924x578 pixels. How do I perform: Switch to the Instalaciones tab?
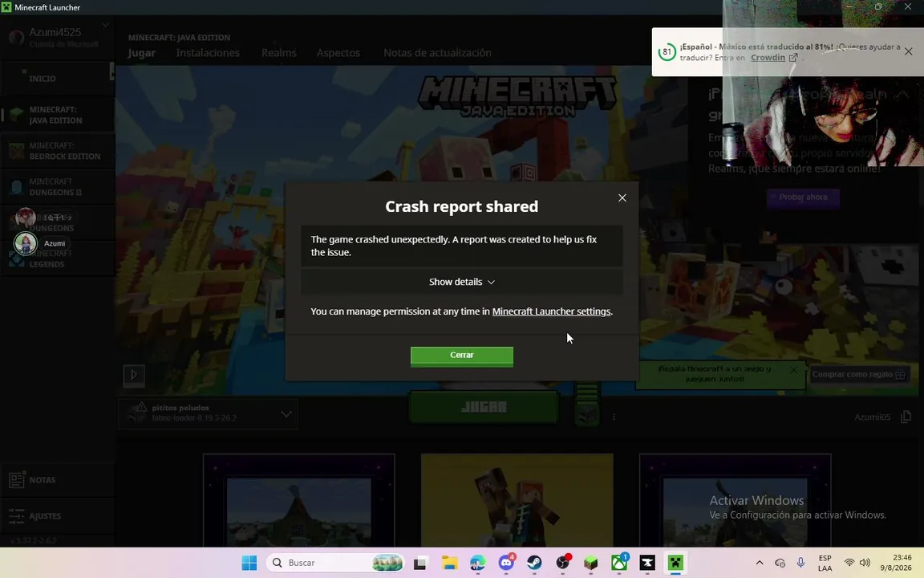coord(208,52)
